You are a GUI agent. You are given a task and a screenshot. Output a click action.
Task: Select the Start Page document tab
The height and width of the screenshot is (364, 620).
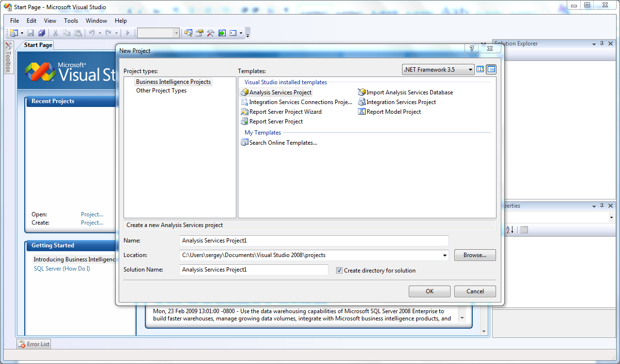pyautogui.click(x=38, y=45)
